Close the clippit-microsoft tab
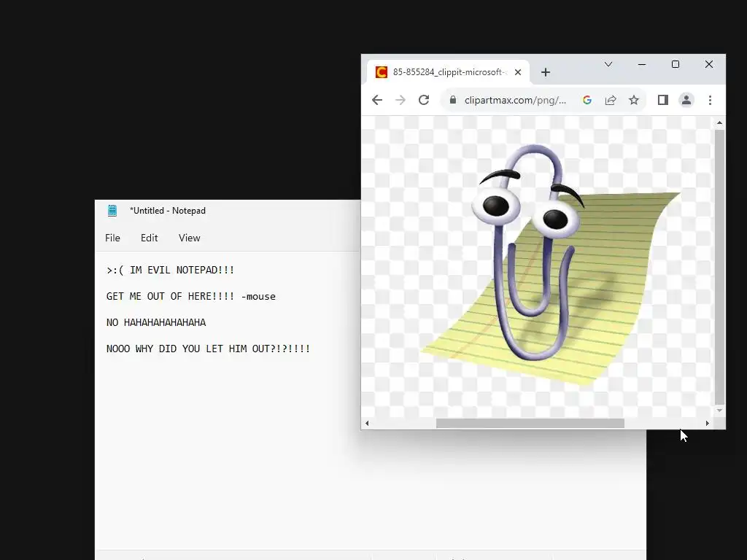Screen dimensions: 747x560 click(518, 72)
